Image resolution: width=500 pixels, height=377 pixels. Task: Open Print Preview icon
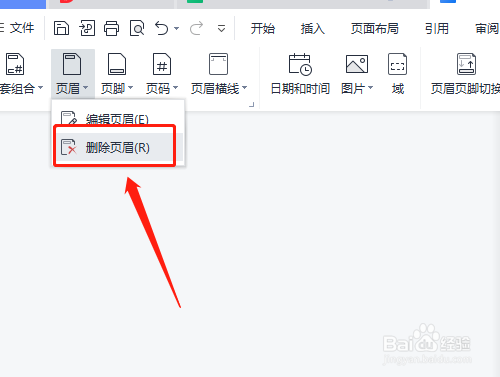coord(137,28)
